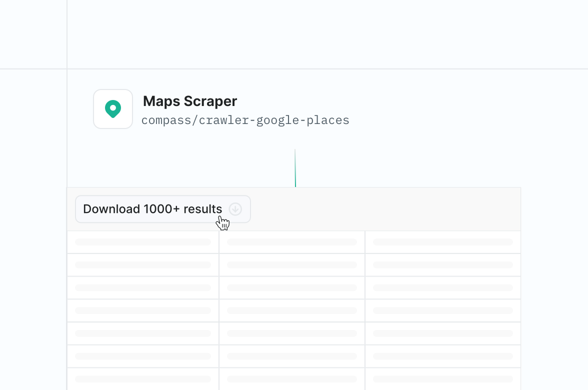Choose third row, third column cell
Viewport: 588px width, 390px height.
tap(443, 288)
